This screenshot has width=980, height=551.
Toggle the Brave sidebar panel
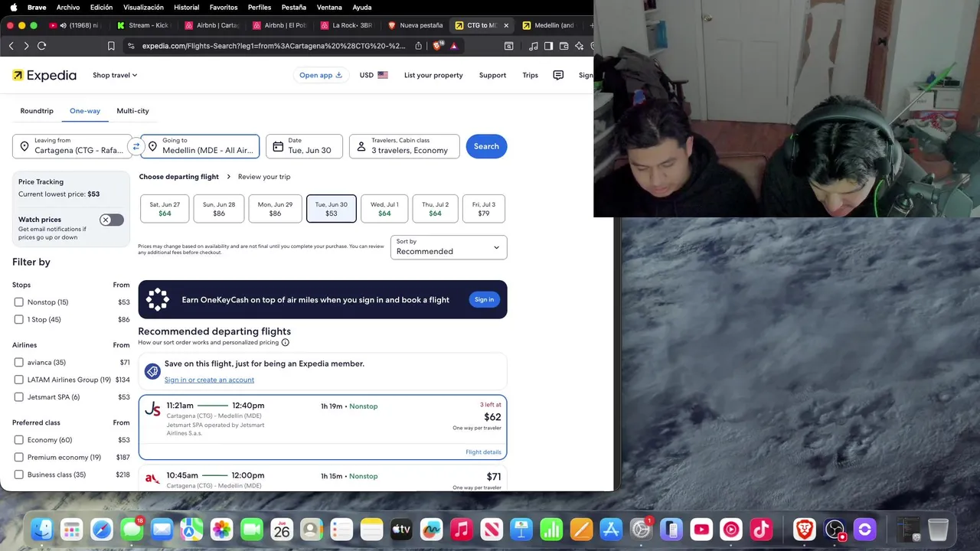548,46
